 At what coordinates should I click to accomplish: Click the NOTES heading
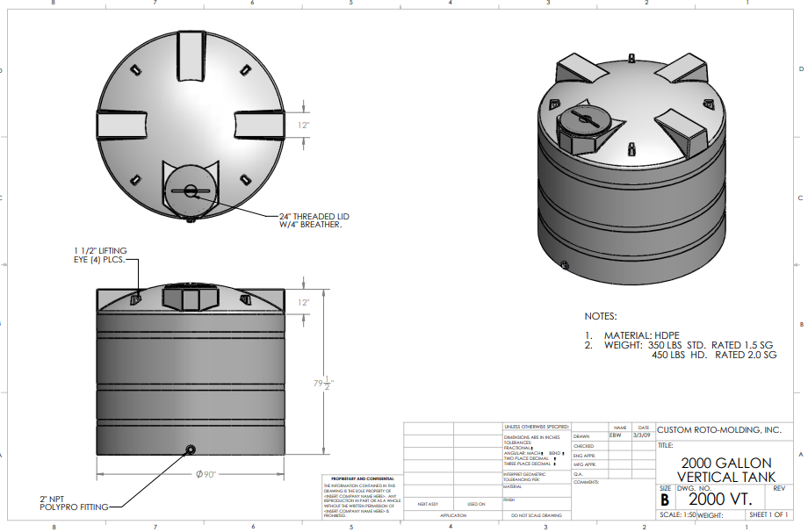pos(601,316)
